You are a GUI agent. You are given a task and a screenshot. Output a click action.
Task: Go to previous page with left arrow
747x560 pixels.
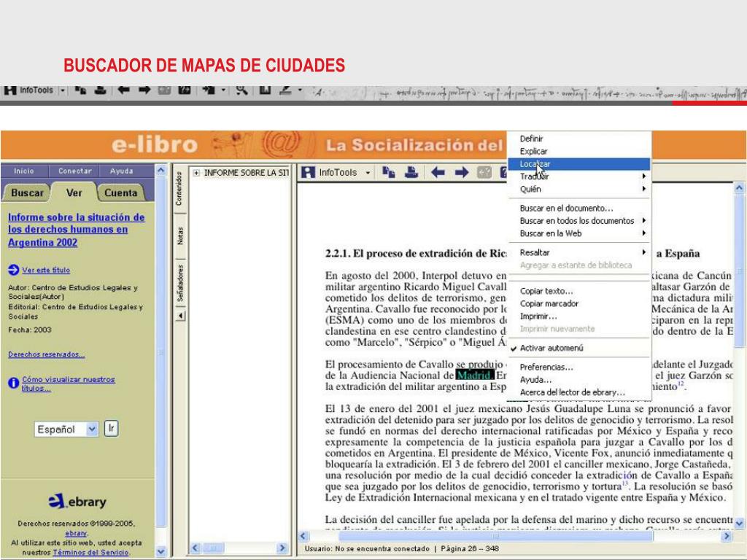(438, 173)
